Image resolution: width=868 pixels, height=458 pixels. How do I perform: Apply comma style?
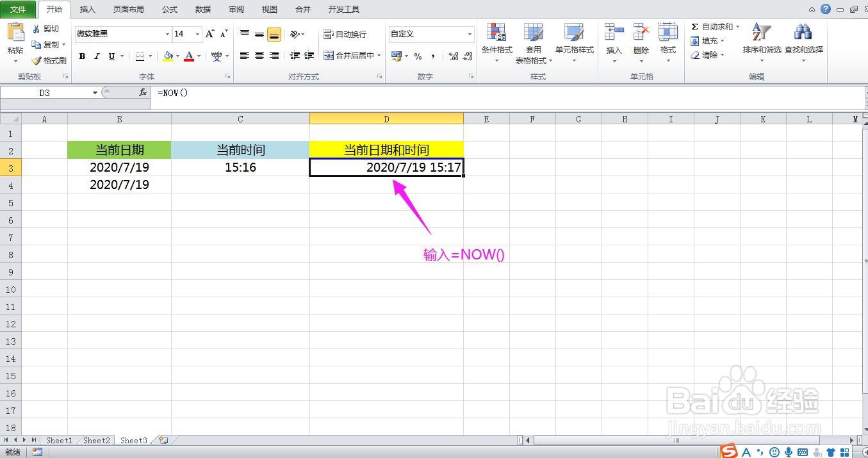[x=433, y=56]
